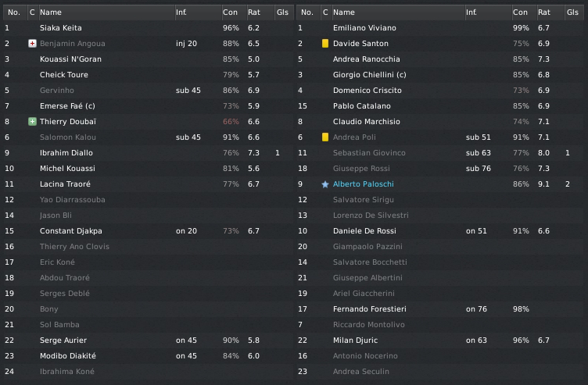Click Andrea Poli's yellow card icon
This screenshot has height=385, width=588.
click(324, 137)
